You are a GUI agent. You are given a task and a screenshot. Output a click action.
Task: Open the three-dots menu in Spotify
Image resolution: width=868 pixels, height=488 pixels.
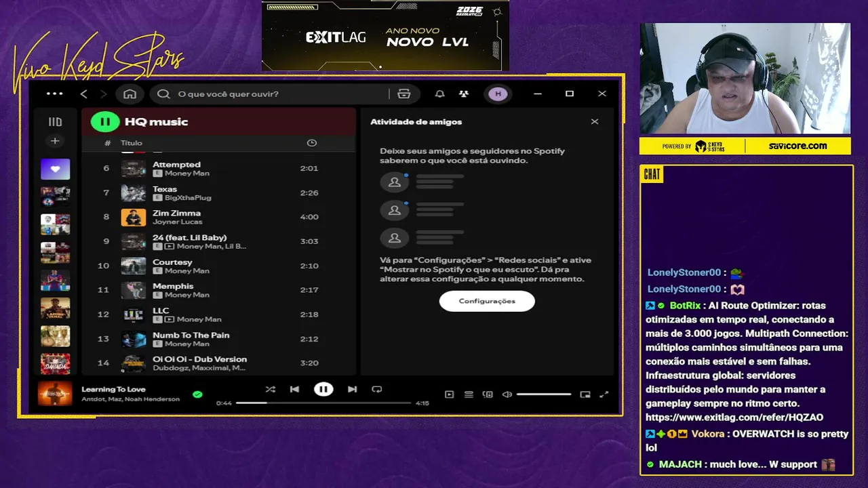55,94
